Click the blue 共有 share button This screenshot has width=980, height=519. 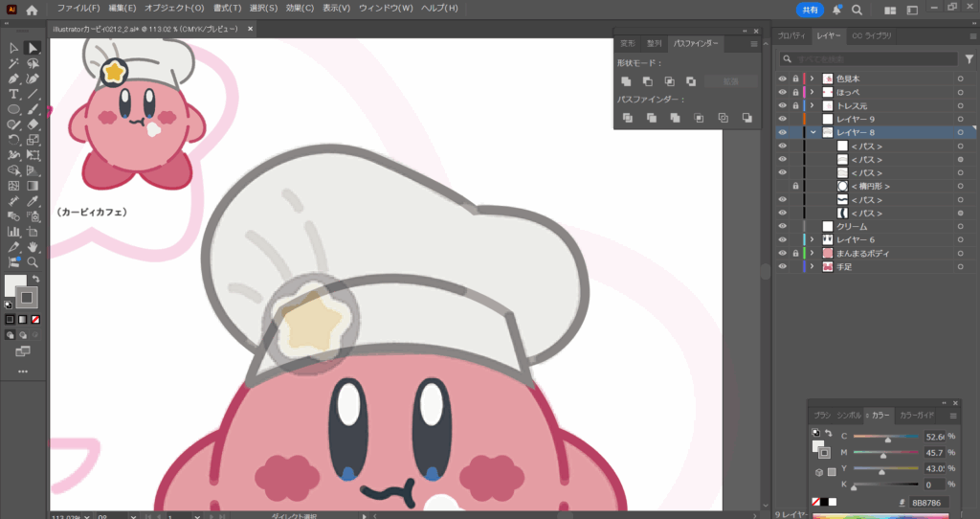(810, 10)
